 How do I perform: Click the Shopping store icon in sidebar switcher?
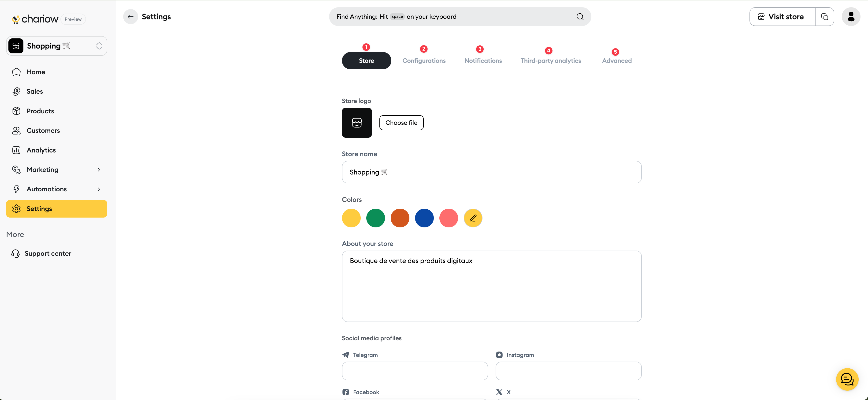click(x=16, y=46)
